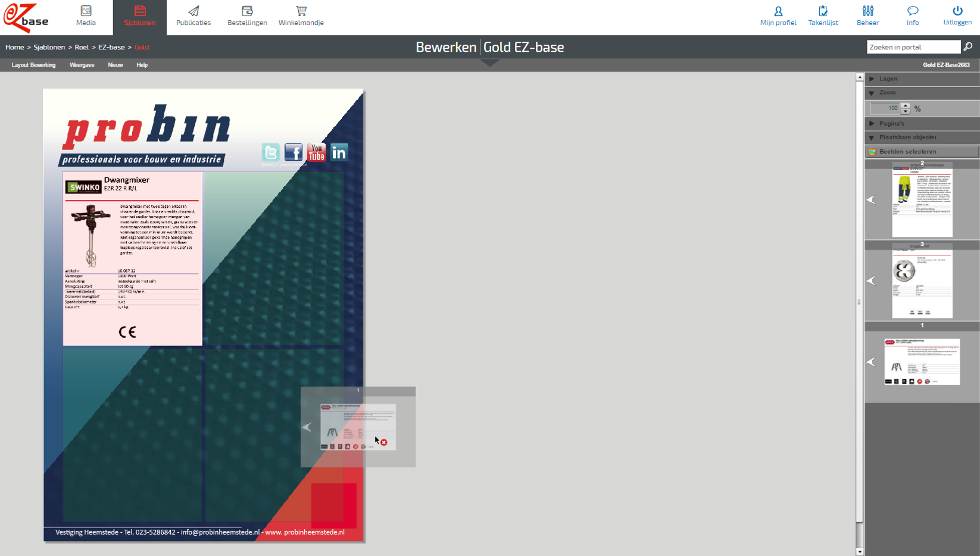Click the arrow beside thumbnail 2

pos(871,200)
